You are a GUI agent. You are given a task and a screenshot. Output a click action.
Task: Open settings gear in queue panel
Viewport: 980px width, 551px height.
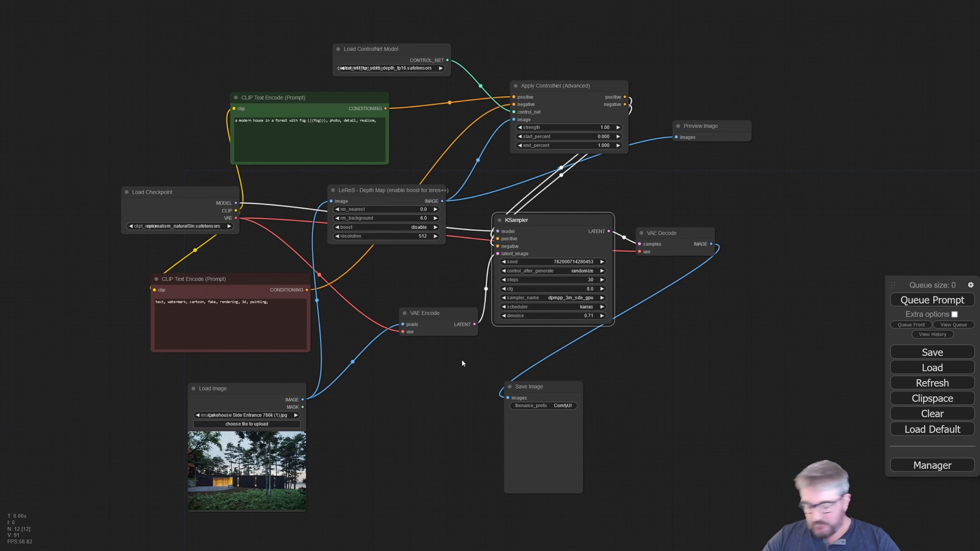(x=971, y=285)
